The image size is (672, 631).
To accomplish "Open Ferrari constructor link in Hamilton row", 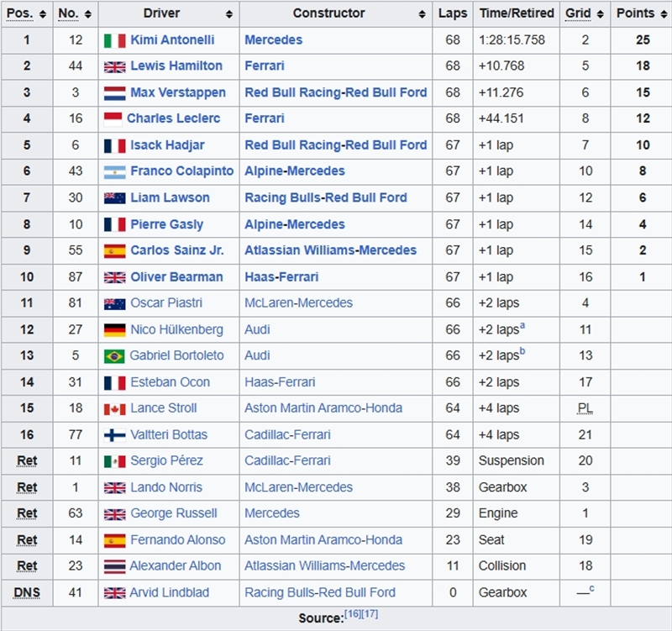I will coord(265,66).
